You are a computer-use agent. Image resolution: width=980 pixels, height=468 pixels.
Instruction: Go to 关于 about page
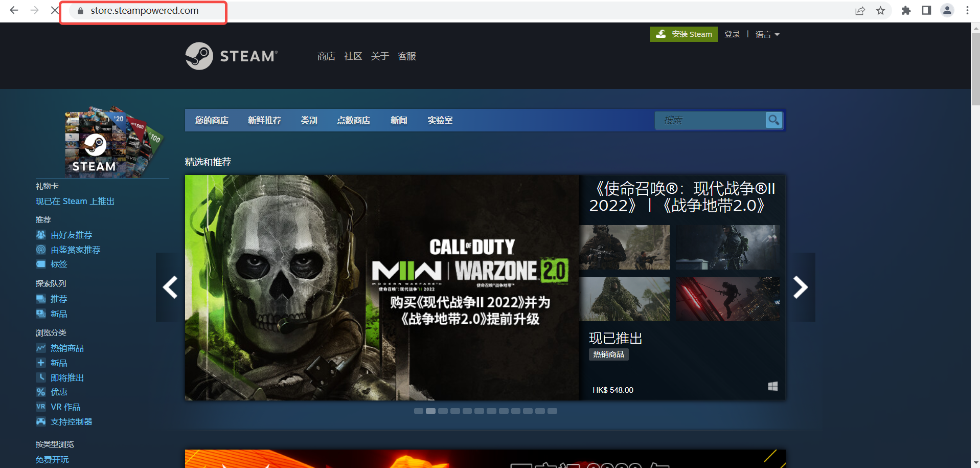tap(380, 56)
